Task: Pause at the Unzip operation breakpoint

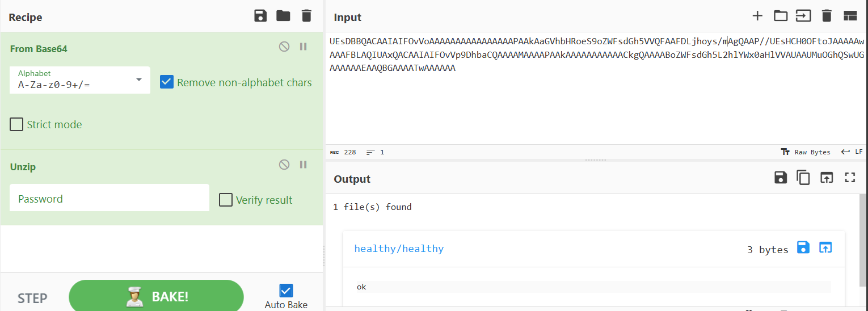Action: (x=303, y=165)
